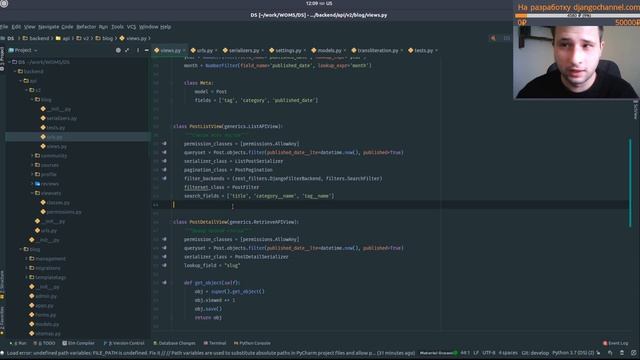Open the VCS menu
Image resolution: width=640 pixels, height=360 pixels.
pos(131,27)
